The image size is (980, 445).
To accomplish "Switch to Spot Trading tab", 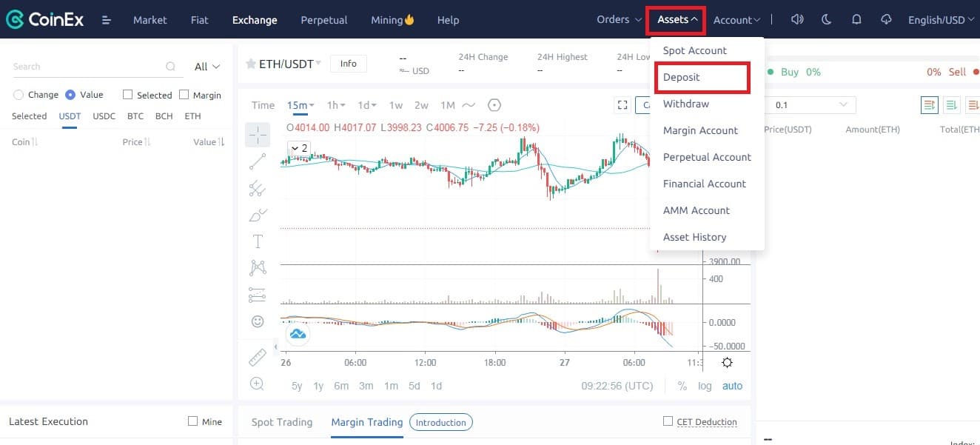I will point(282,422).
